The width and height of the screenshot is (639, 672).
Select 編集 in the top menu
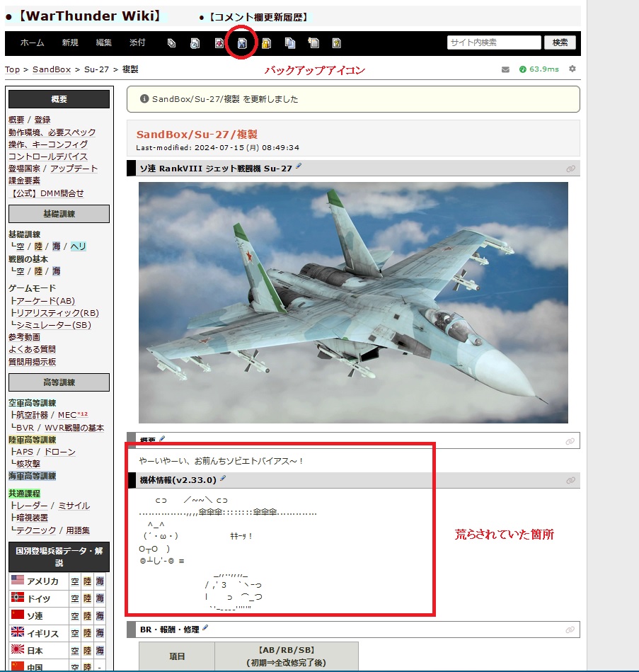click(103, 42)
